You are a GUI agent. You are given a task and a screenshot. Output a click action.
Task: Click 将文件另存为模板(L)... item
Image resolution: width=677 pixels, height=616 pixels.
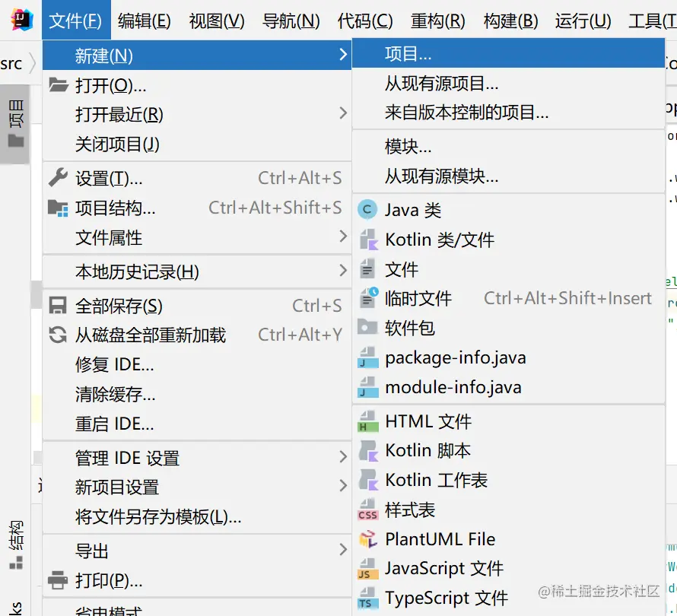197,516
